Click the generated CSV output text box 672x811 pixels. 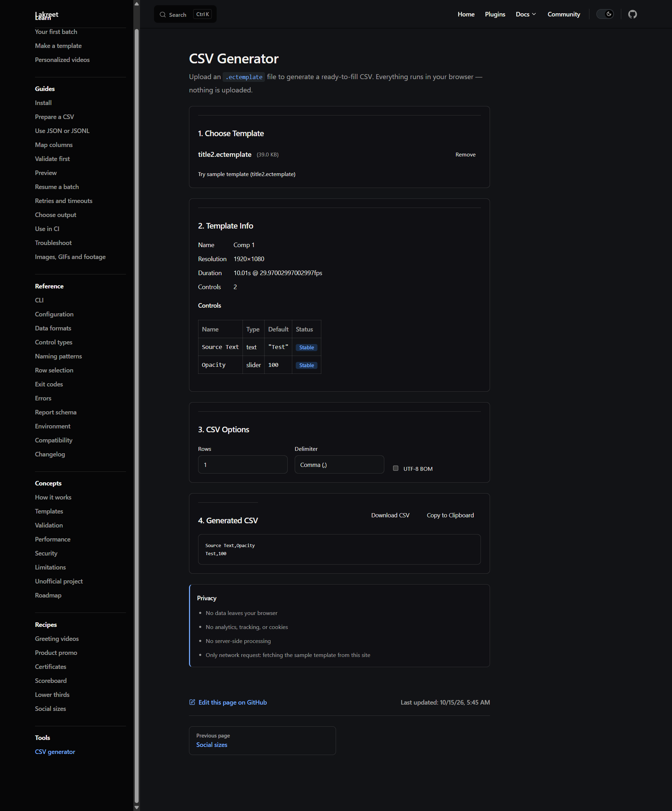[339, 549]
